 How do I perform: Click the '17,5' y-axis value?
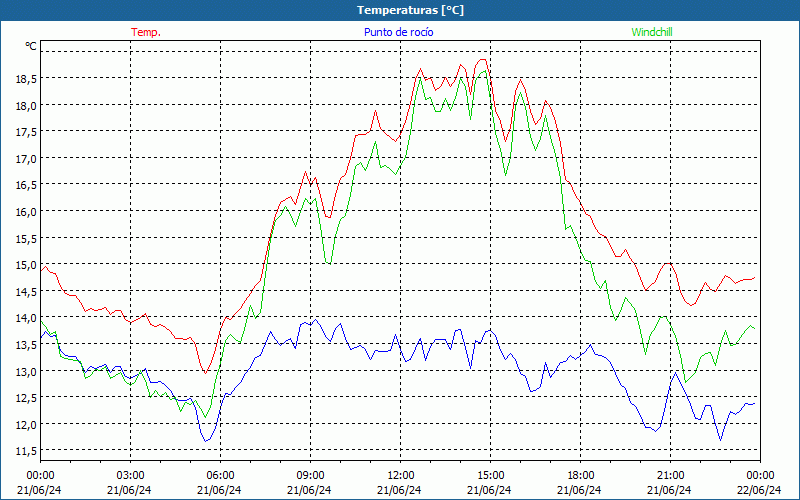coord(26,132)
